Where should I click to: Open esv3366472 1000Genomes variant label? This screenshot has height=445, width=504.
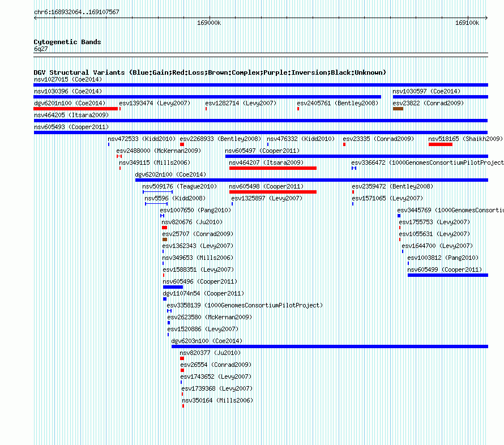click(x=428, y=162)
